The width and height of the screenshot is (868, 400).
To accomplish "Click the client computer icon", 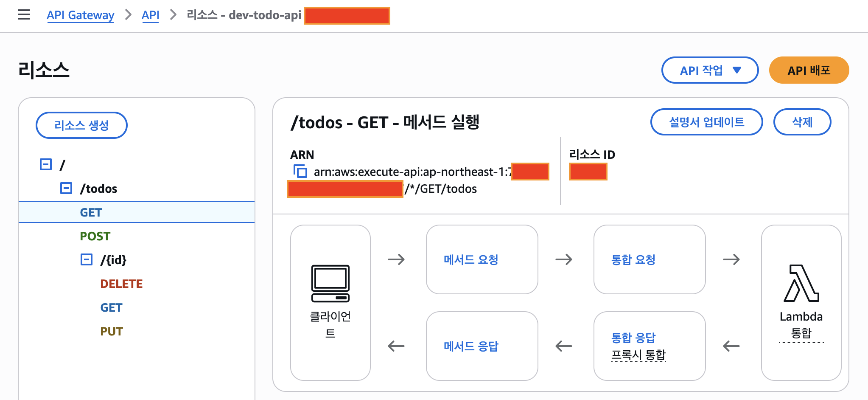I will 330,283.
